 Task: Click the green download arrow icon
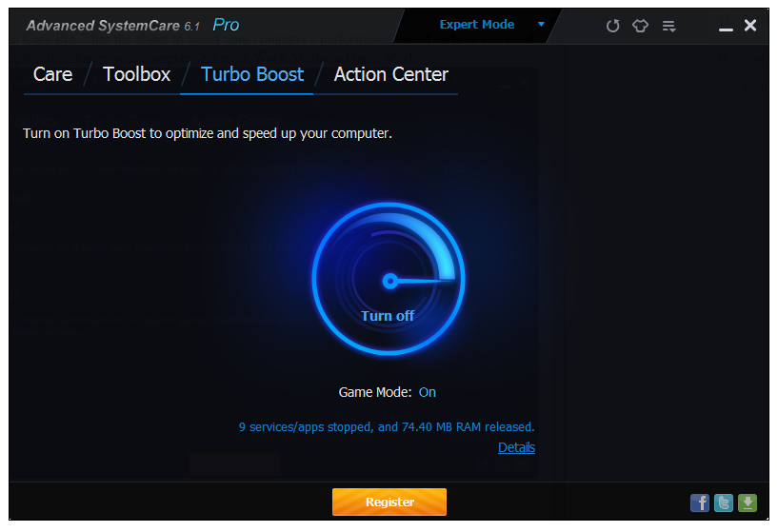tap(748, 502)
